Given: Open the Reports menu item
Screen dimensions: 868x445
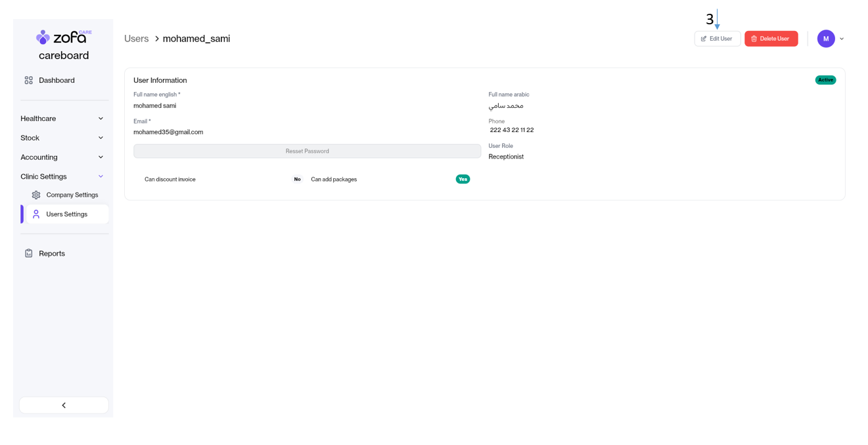Looking at the screenshot, I should (52, 254).
